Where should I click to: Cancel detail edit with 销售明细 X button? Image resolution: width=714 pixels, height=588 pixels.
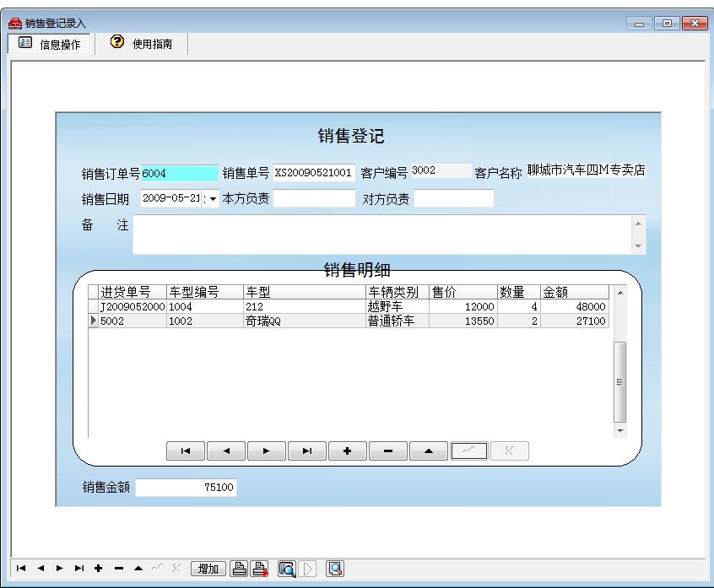pyautogui.click(x=510, y=451)
